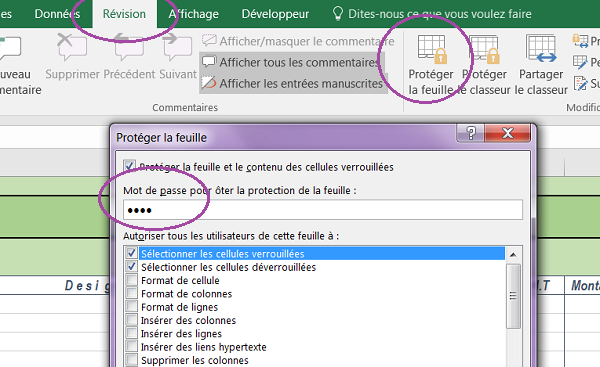Click the permissions list scrollbar thumb
600x367 pixels.
(513, 295)
